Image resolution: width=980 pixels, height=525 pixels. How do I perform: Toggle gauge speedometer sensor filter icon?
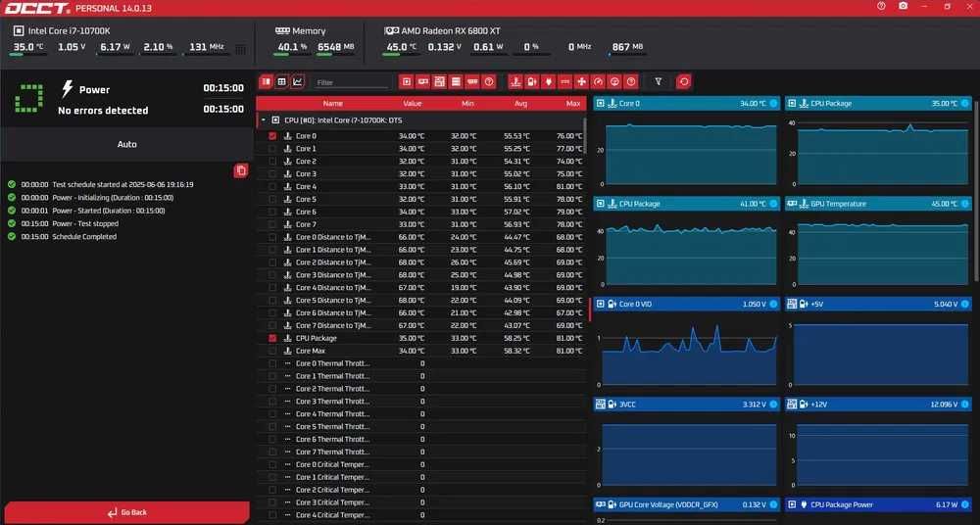tap(598, 82)
